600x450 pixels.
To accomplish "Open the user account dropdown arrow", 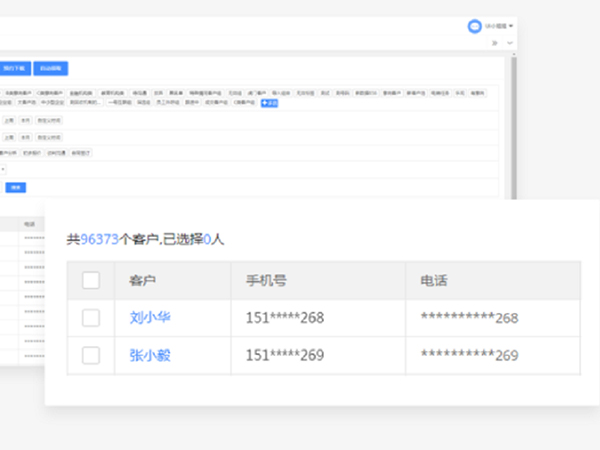I will click(511, 26).
